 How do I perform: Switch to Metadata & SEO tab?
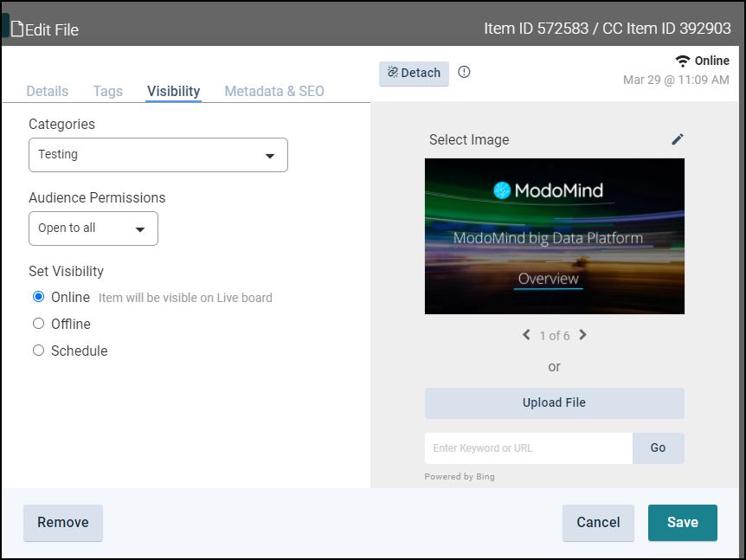pos(274,91)
